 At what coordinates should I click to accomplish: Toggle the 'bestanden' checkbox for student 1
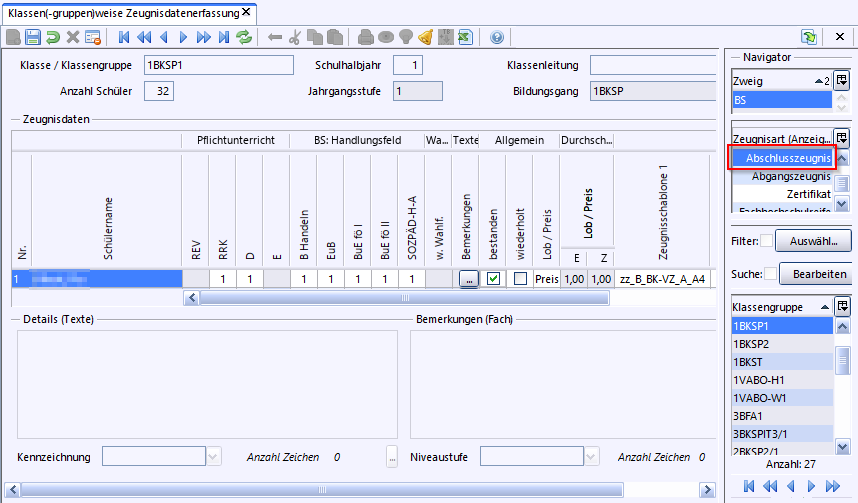[493, 279]
